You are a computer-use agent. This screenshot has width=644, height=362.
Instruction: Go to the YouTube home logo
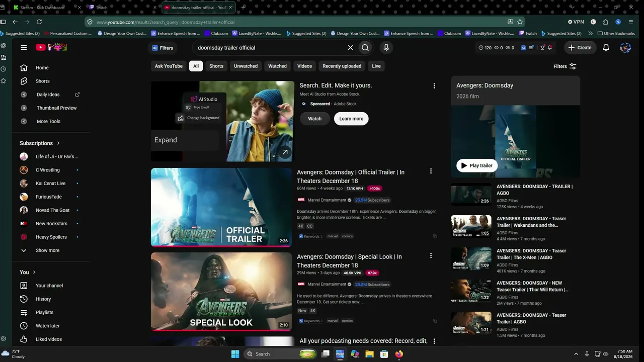(51, 47)
